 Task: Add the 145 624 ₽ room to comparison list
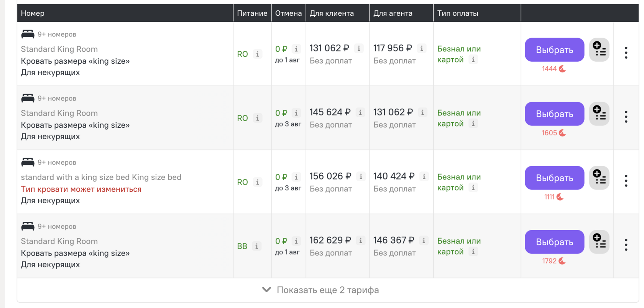pyautogui.click(x=599, y=114)
